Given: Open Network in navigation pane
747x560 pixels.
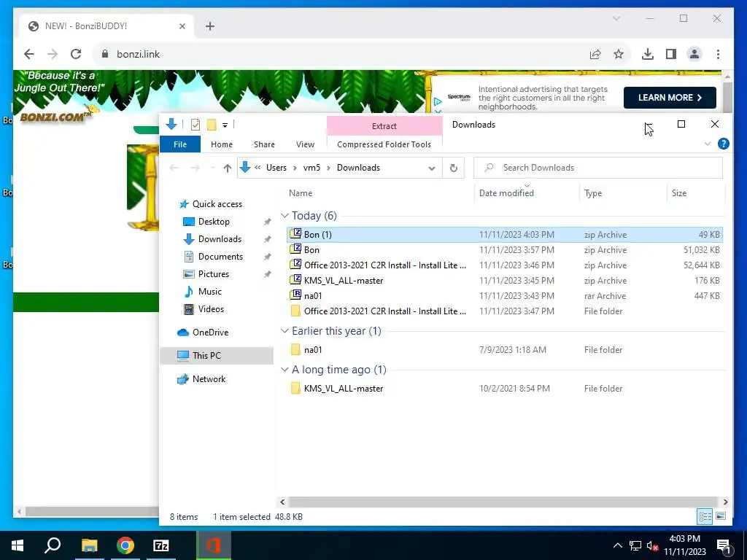Looking at the screenshot, I should (x=209, y=379).
